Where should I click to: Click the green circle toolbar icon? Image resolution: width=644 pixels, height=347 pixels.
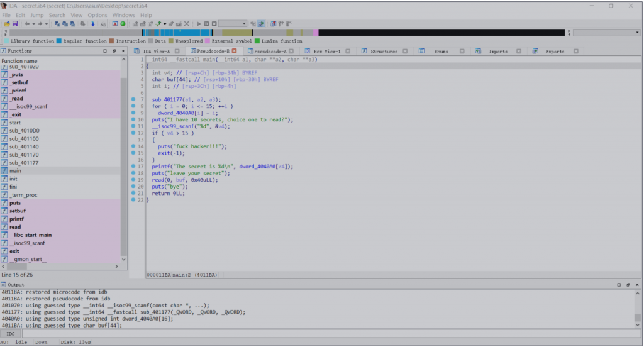point(123,24)
